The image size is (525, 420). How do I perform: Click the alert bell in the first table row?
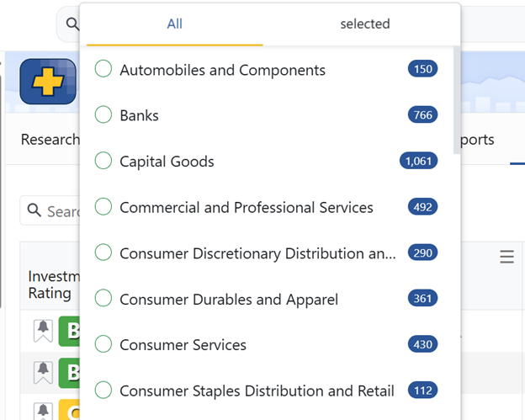[43, 331]
